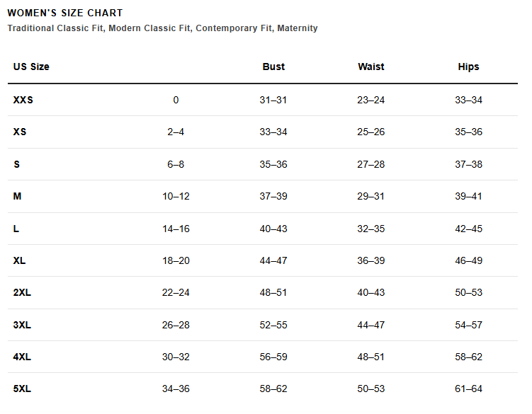
Task: Click waist measurement 27–28
Action: [370, 164]
